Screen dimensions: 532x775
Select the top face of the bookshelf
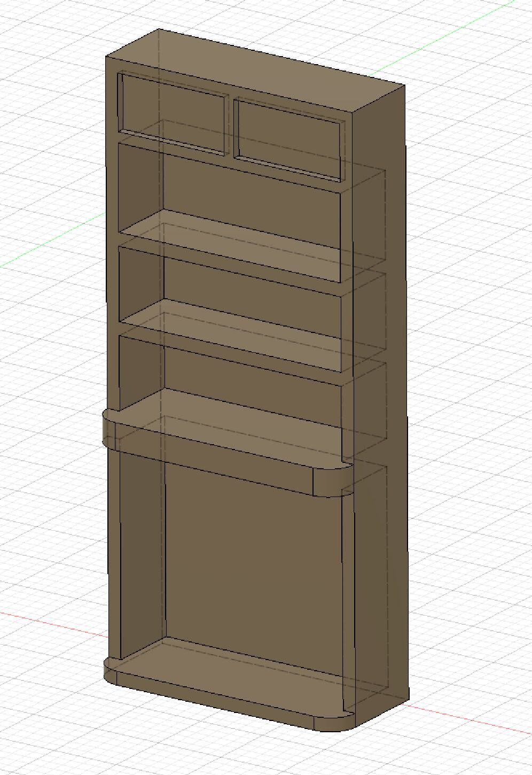tap(255, 69)
